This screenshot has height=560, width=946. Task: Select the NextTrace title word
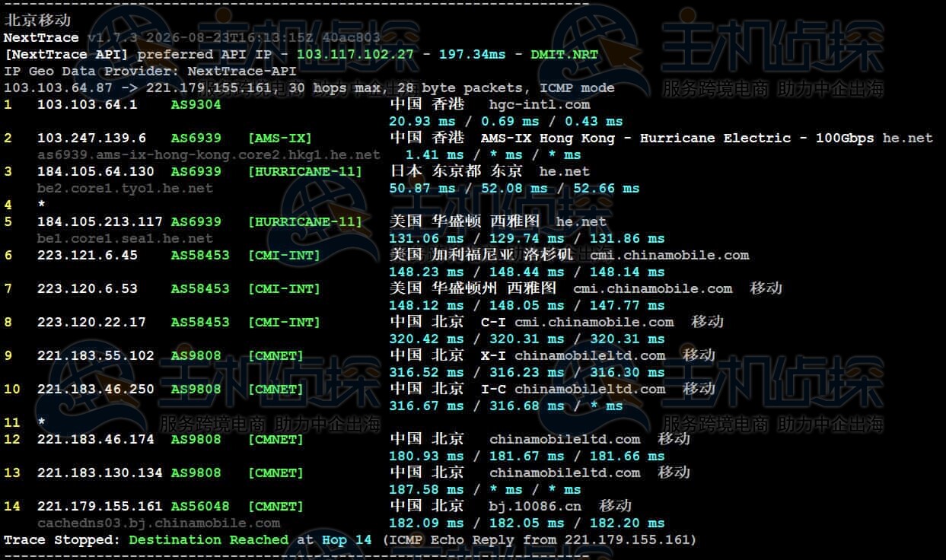(41, 37)
